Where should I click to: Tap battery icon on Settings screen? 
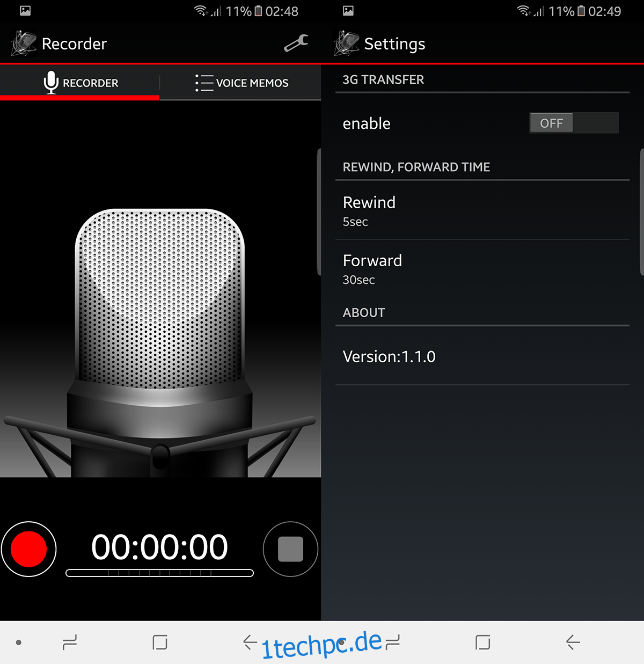(x=581, y=11)
